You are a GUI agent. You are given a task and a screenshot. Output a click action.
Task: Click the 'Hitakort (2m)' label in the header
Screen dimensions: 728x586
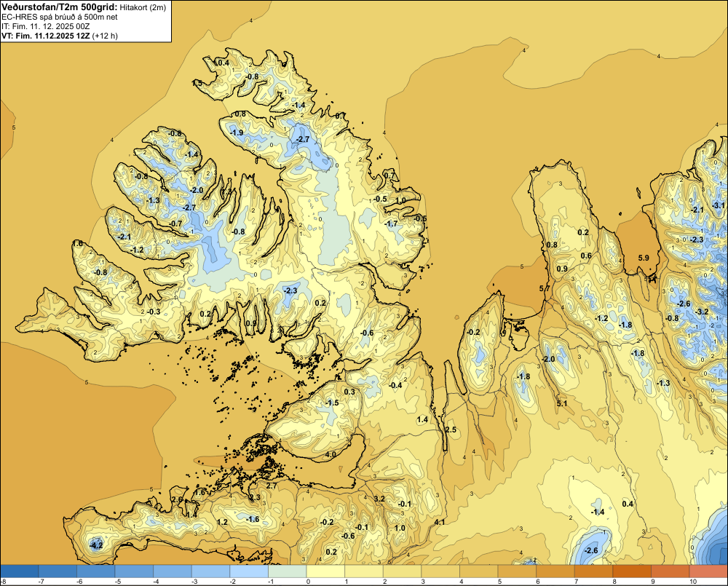tap(143, 7)
